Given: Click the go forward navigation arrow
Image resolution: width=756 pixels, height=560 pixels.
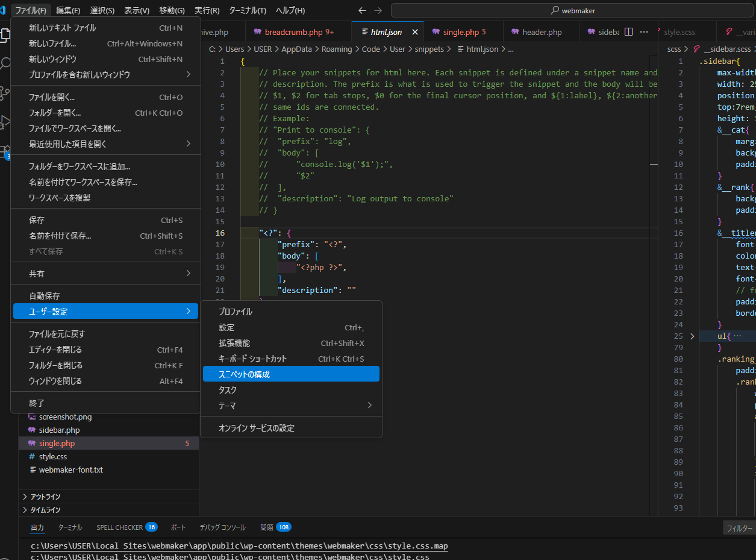Looking at the screenshot, I should (x=378, y=10).
